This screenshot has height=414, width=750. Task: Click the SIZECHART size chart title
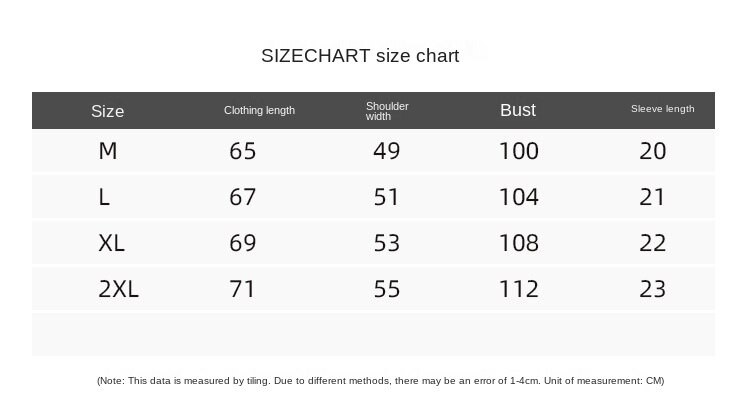360,56
